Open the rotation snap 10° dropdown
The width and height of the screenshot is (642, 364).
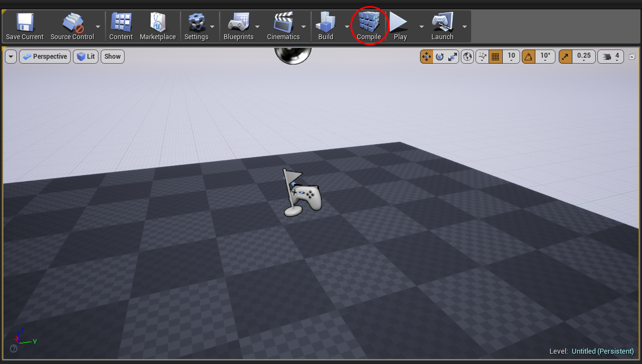545,57
